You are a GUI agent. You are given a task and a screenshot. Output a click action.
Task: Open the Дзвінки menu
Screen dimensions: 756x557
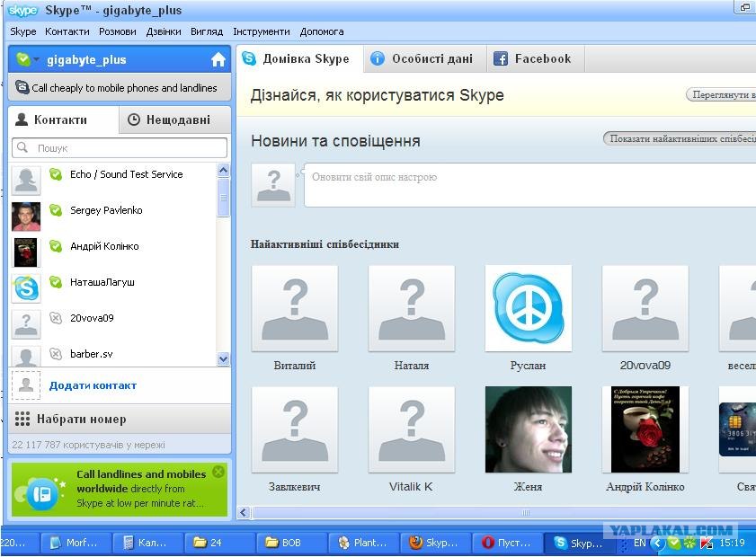pyautogui.click(x=164, y=31)
